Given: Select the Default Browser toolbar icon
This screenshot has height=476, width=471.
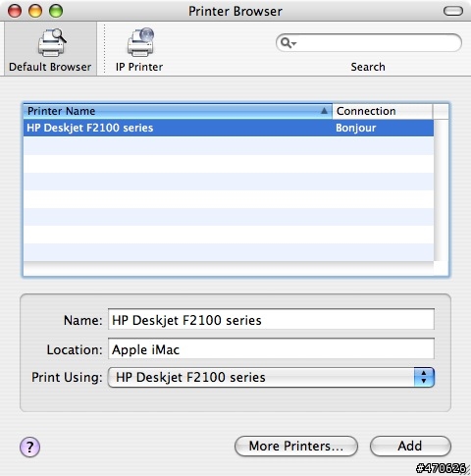Looking at the screenshot, I should coord(50,49).
